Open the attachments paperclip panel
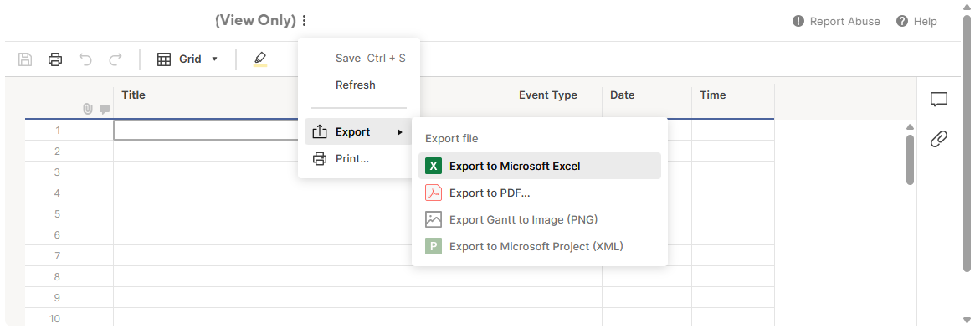Viewport: 980px width, 334px height. click(x=939, y=138)
